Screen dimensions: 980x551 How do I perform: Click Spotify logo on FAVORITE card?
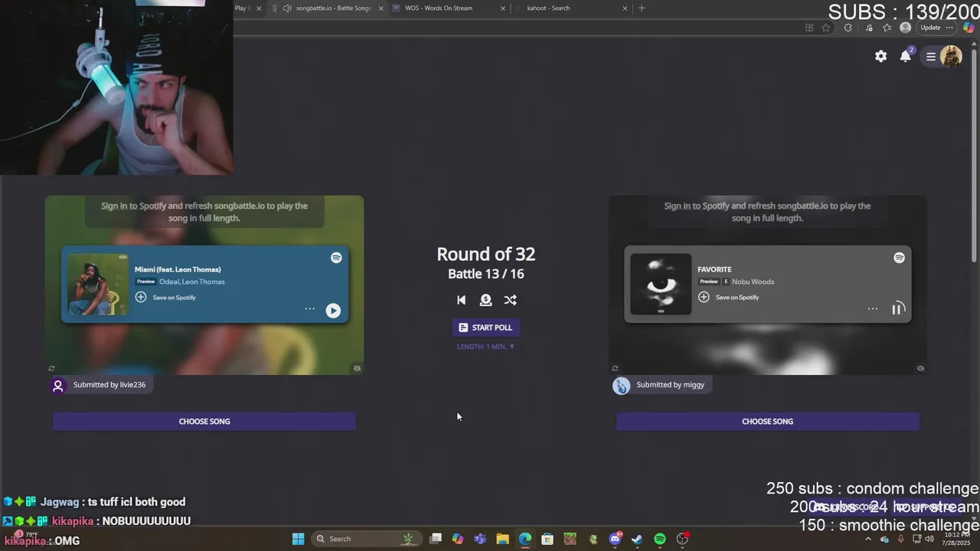click(x=899, y=258)
